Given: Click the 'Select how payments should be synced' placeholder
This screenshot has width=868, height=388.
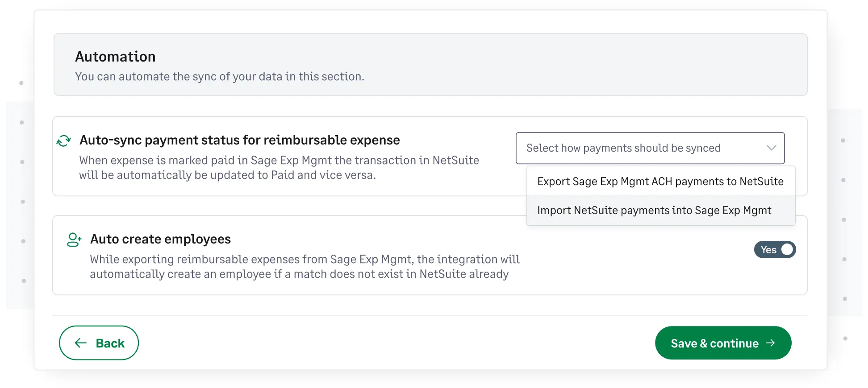Looking at the screenshot, I should [623, 148].
